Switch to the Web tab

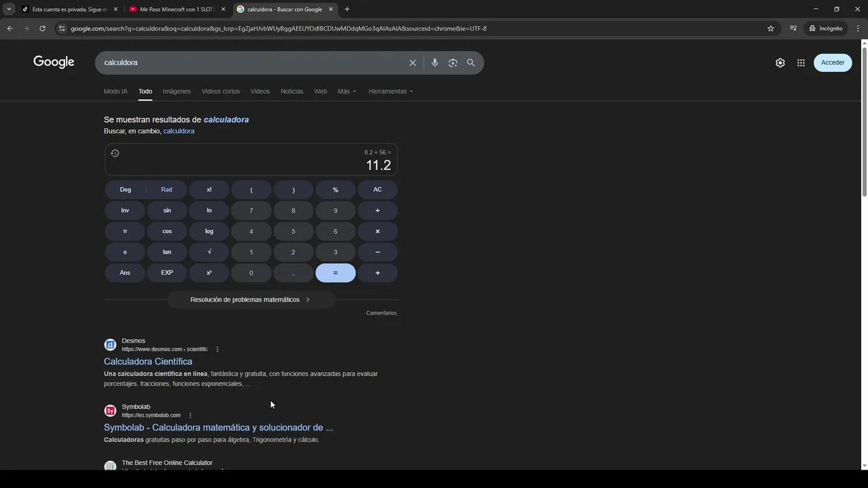point(320,91)
